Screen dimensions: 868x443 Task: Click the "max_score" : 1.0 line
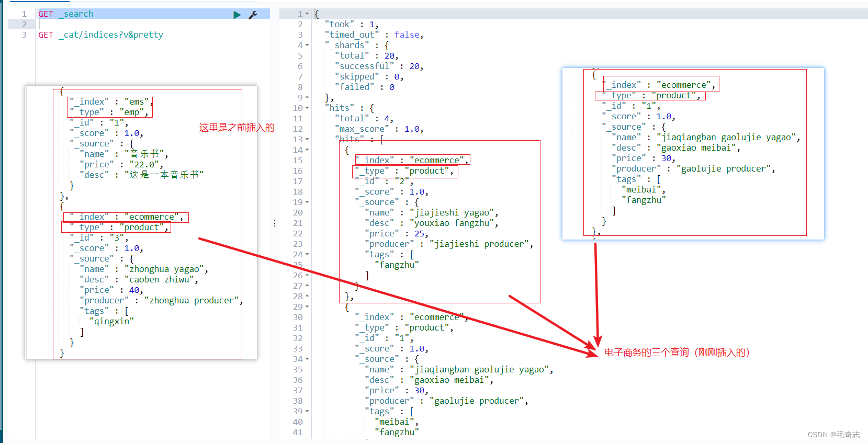(379, 129)
